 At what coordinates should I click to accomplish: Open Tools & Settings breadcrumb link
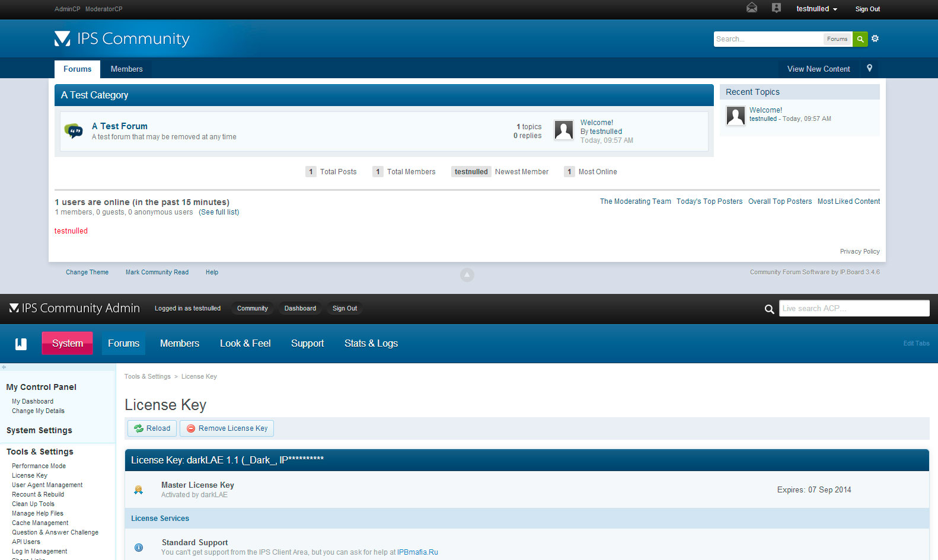pyautogui.click(x=147, y=376)
